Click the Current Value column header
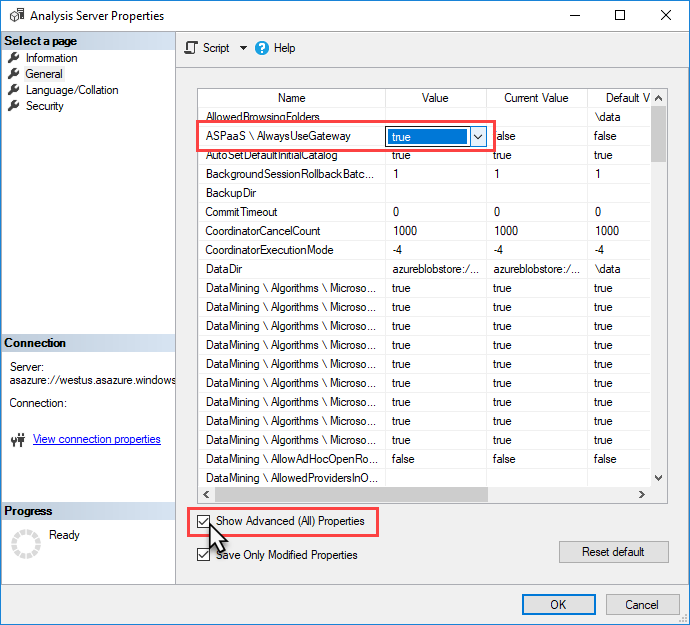The height and width of the screenshot is (625, 690). [x=536, y=98]
